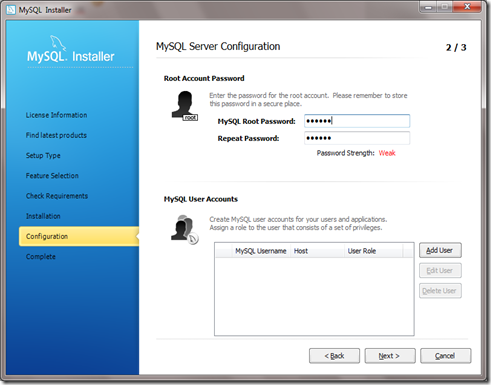Sort by MySQL Username column header
This screenshot has width=491, height=385.
click(x=261, y=251)
